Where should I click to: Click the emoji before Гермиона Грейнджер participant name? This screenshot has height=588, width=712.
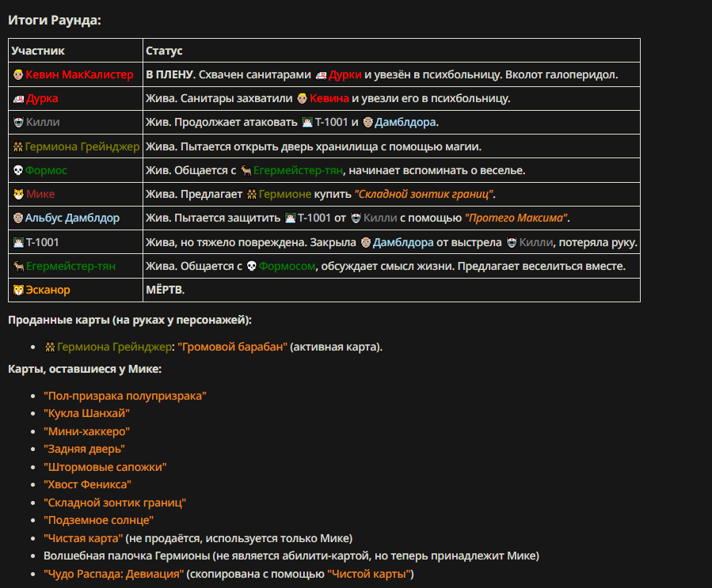pyautogui.click(x=18, y=146)
